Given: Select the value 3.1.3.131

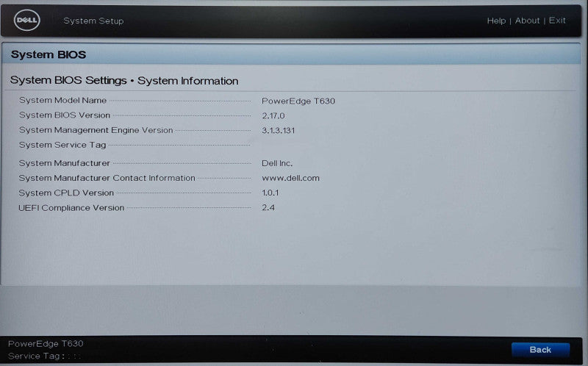Looking at the screenshot, I should click(279, 131).
